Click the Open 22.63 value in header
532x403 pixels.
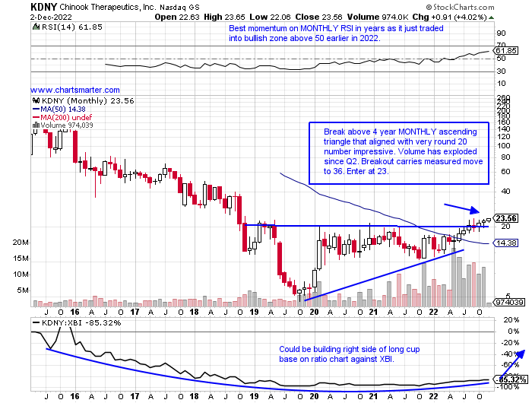click(x=177, y=17)
